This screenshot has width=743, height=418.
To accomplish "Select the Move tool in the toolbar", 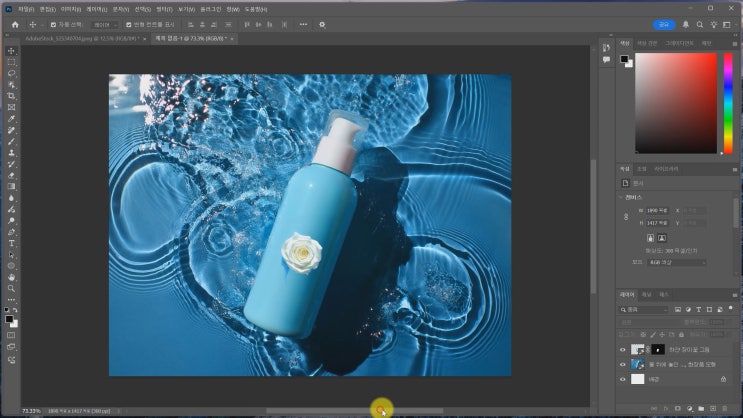I will click(12, 51).
